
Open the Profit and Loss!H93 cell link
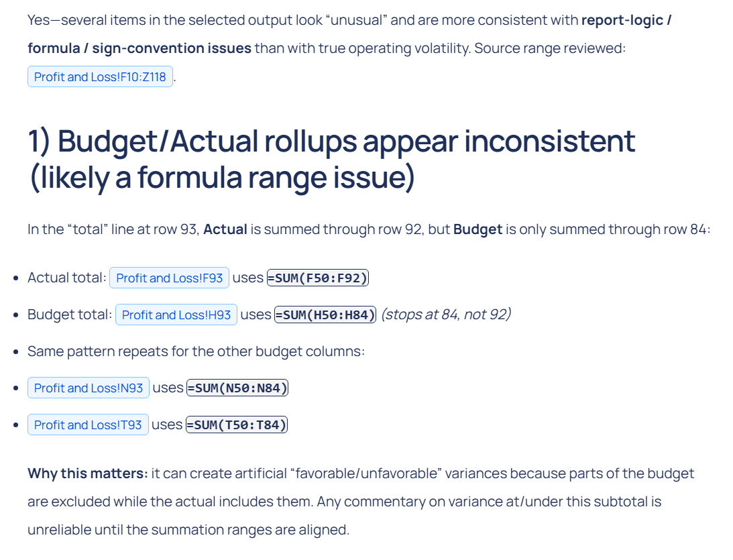(x=176, y=315)
